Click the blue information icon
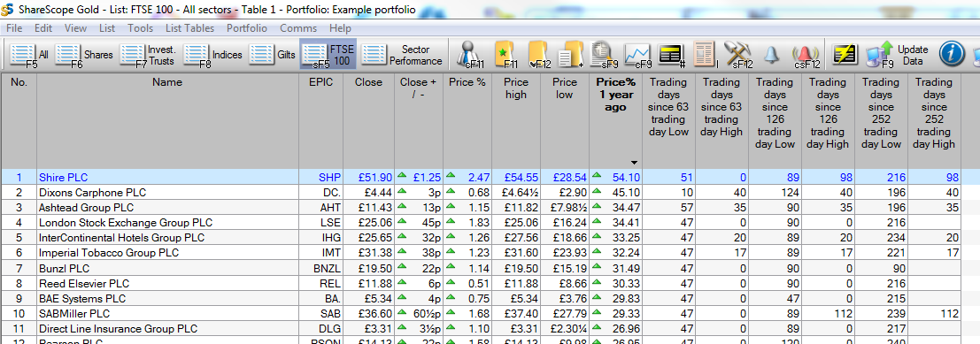Viewport: 980px width, 344px height. point(952,55)
